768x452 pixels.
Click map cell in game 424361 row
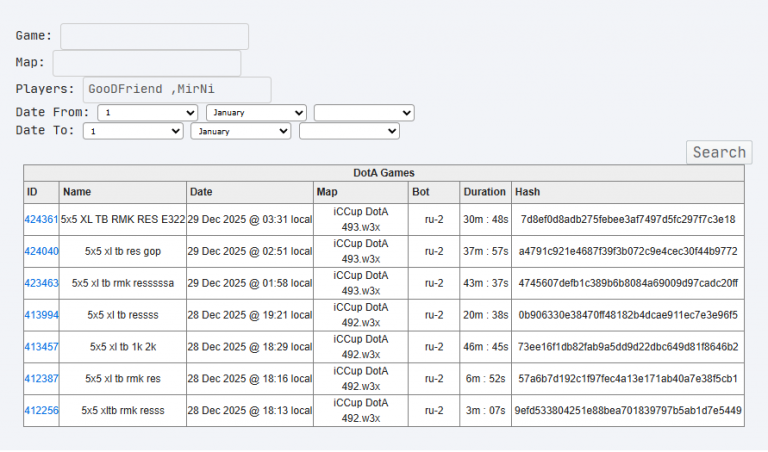[361, 219]
